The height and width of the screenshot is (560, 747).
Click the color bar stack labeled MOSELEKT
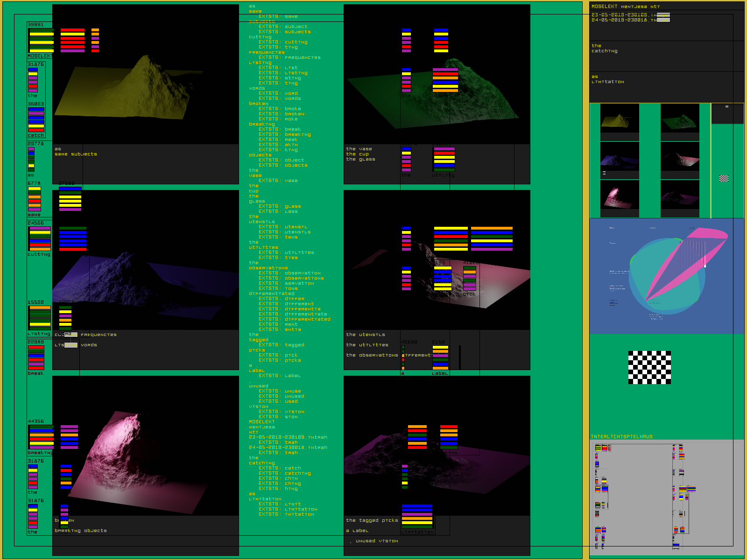coord(41,41)
